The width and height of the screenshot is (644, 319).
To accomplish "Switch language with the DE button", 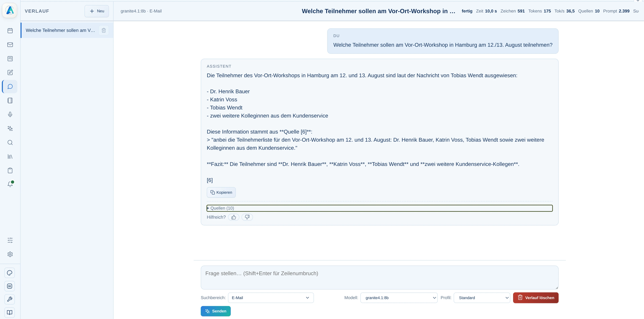I will tap(10, 286).
